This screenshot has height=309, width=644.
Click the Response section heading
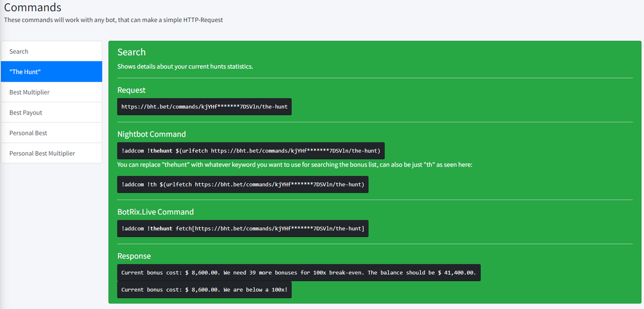point(134,256)
